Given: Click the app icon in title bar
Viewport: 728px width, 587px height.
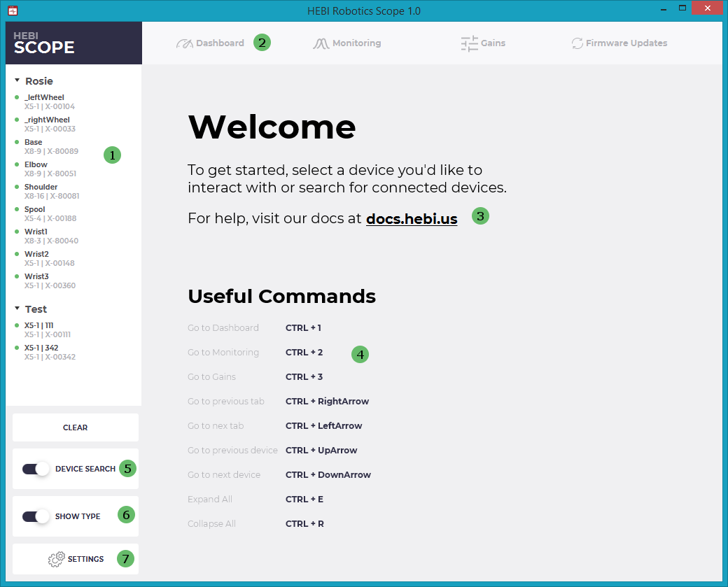Looking at the screenshot, I should [x=13, y=10].
